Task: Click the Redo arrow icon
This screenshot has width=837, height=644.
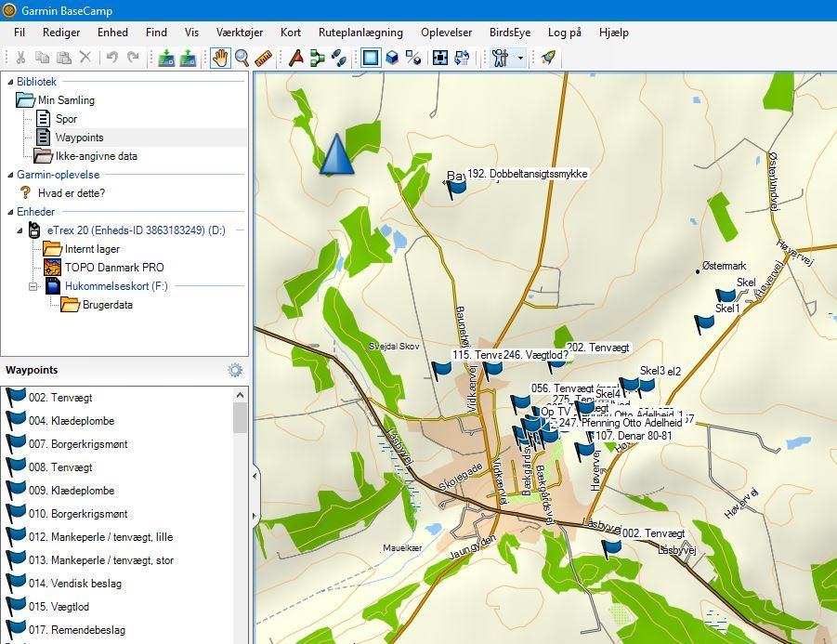Action: coord(133,57)
